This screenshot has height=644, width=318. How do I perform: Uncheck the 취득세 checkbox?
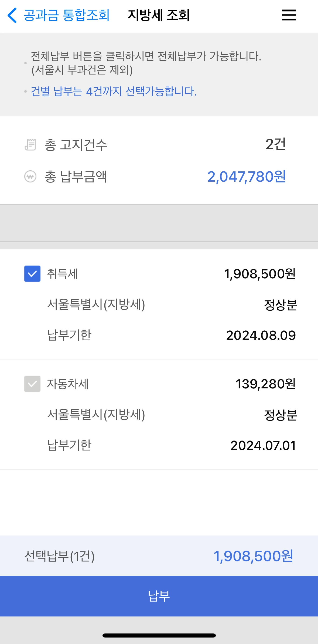32,274
